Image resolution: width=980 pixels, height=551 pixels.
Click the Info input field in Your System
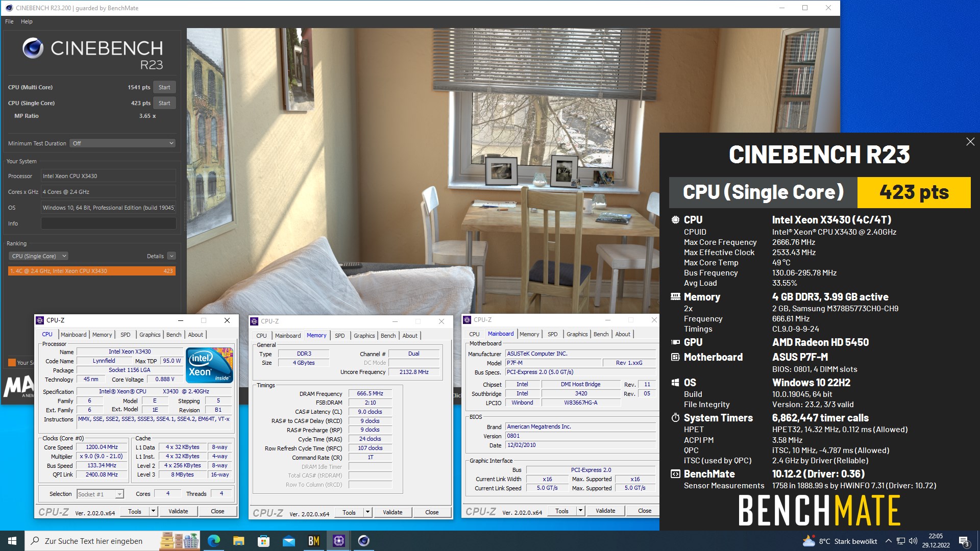pos(108,223)
